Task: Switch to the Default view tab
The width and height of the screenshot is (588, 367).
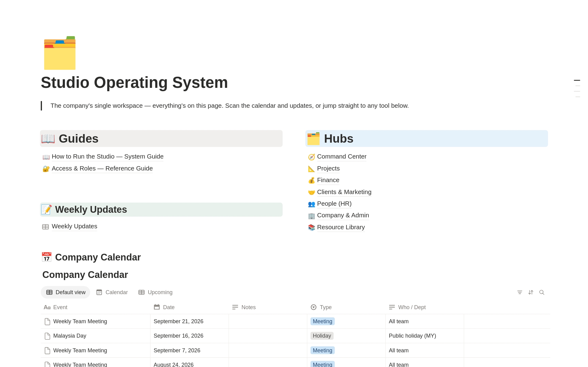Action: [x=66, y=292]
